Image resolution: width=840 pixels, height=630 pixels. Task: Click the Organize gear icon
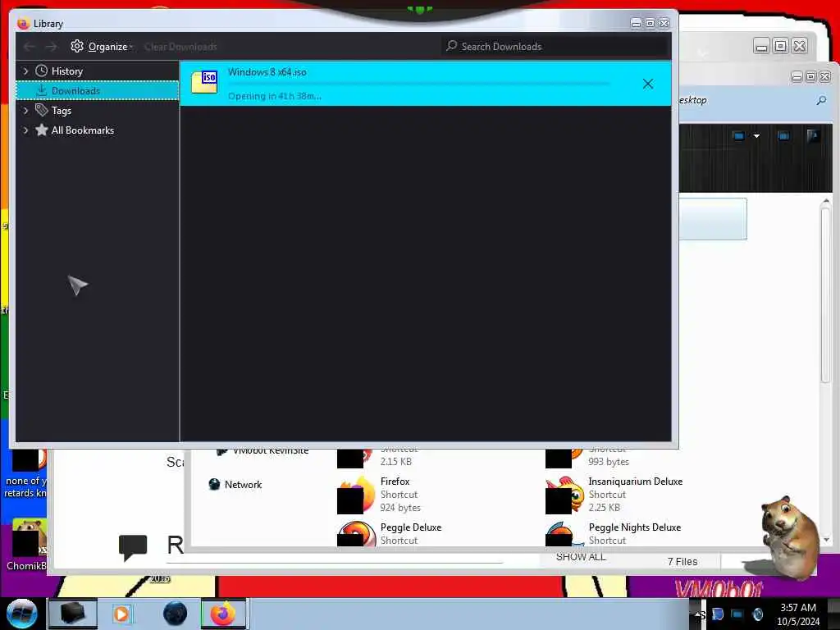[77, 46]
